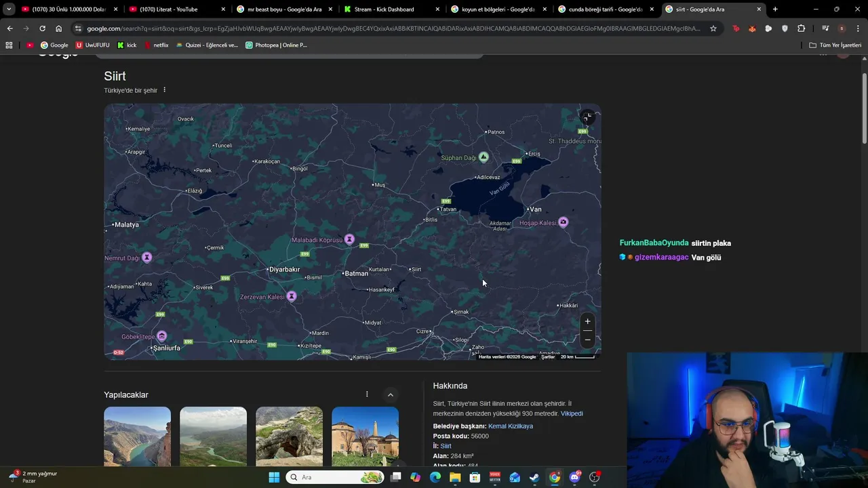The height and width of the screenshot is (488, 868).
Task: Click the Windows taskbar search box
Action: 335,477
